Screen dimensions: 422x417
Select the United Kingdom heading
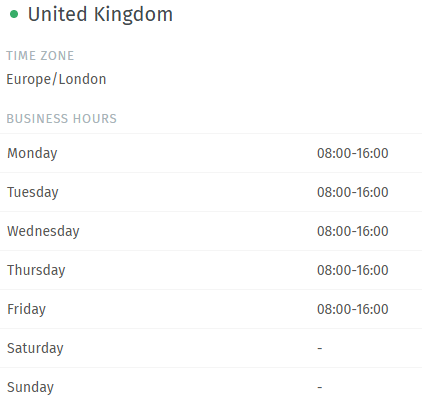[100, 14]
